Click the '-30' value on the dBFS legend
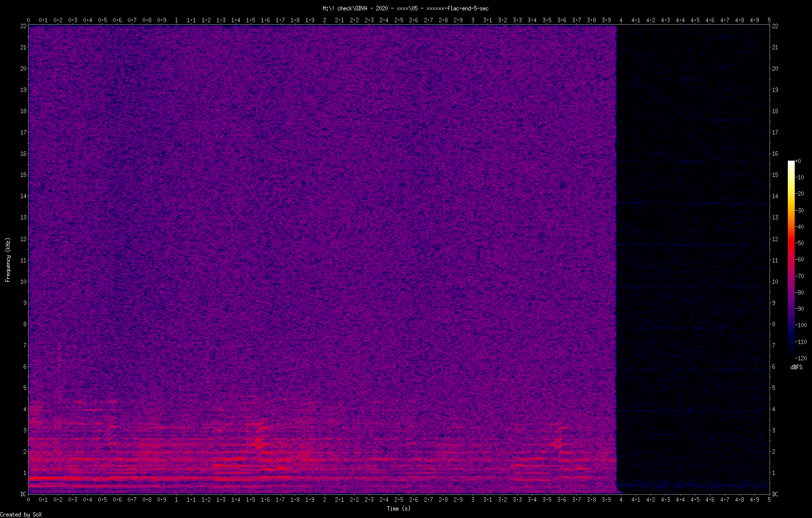 [800, 210]
